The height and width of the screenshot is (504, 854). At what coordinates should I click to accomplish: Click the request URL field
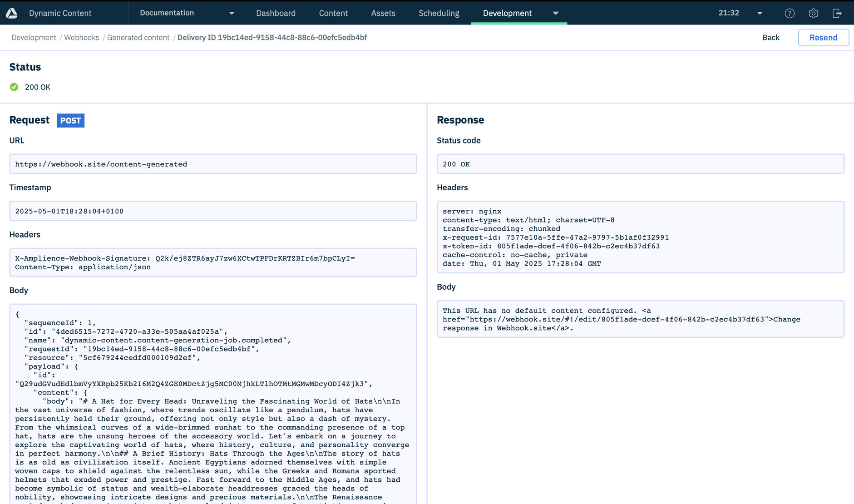[x=213, y=164]
